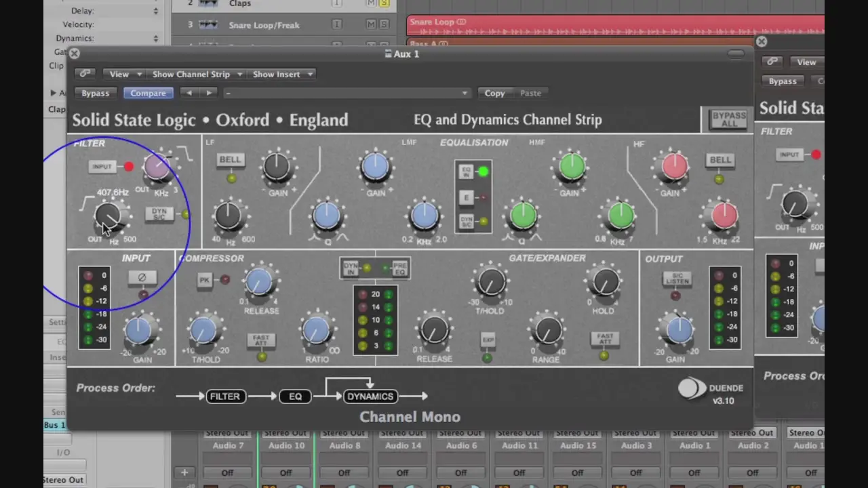Go to previous preset with left arrow
This screenshot has height=488, width=868.
(189, 93)
